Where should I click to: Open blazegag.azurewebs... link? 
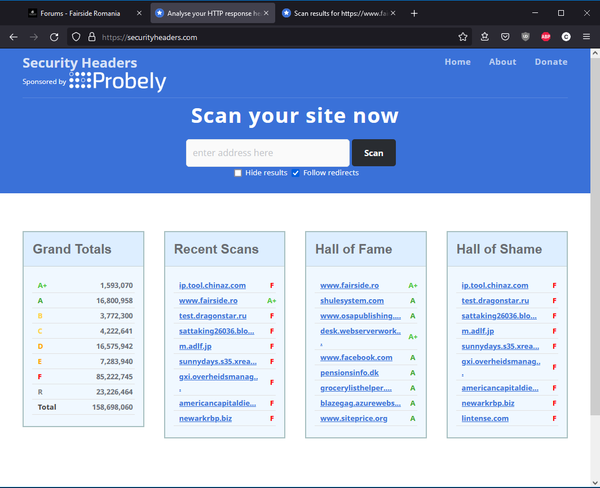point(360,403)
